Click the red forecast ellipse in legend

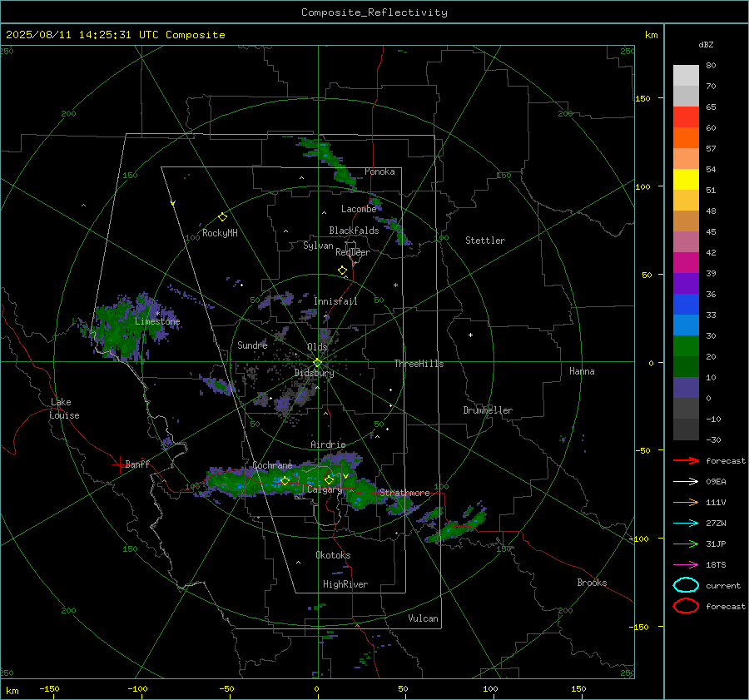[x=686, y=606]
